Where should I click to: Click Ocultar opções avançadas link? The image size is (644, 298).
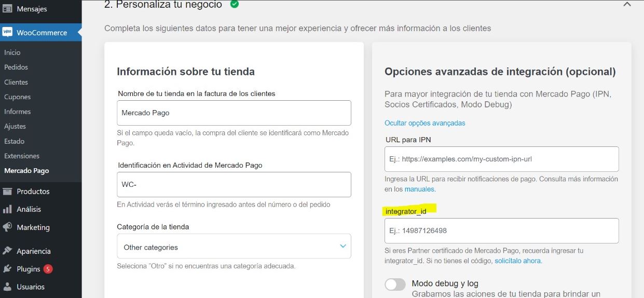pos(425,123)
